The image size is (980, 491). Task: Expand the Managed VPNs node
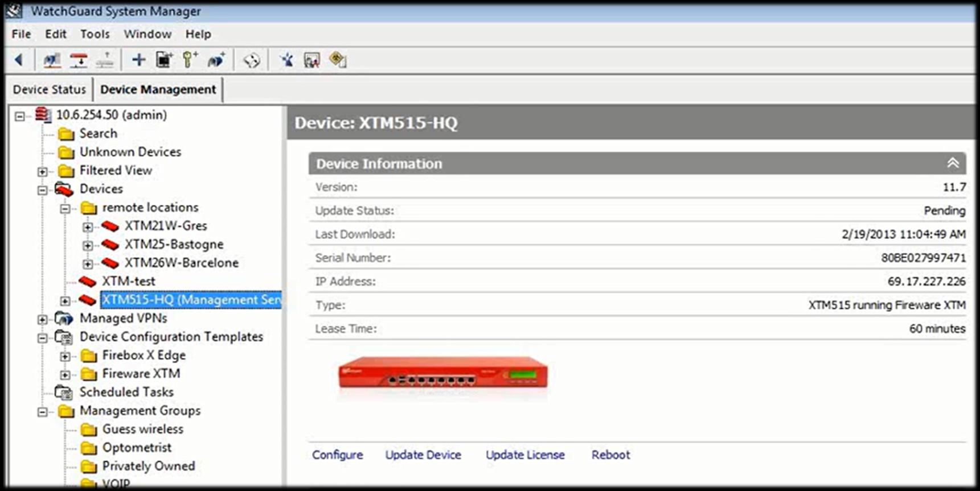(43, 319)
